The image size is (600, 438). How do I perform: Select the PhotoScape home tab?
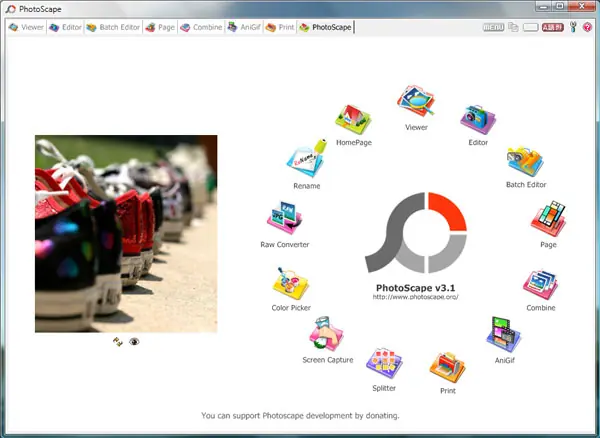tap(326, 28)
